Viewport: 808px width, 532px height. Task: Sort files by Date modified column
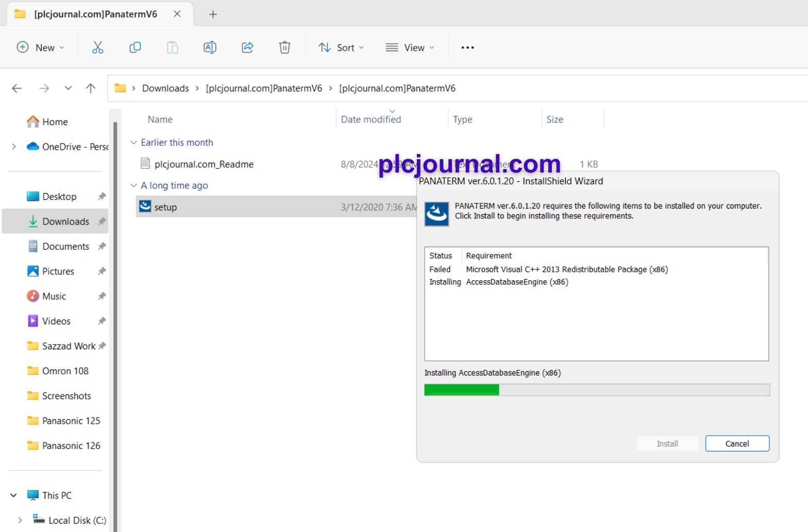click(371, 119)
